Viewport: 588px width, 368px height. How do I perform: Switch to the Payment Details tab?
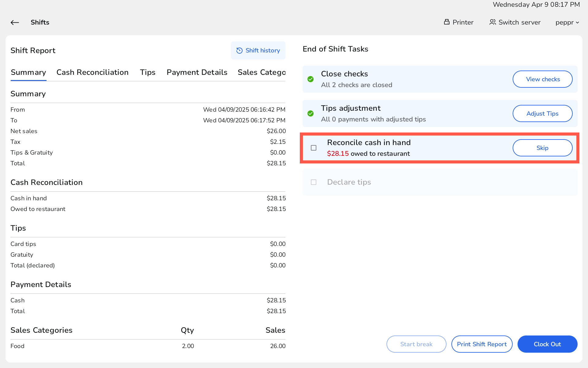click(197, 72)
